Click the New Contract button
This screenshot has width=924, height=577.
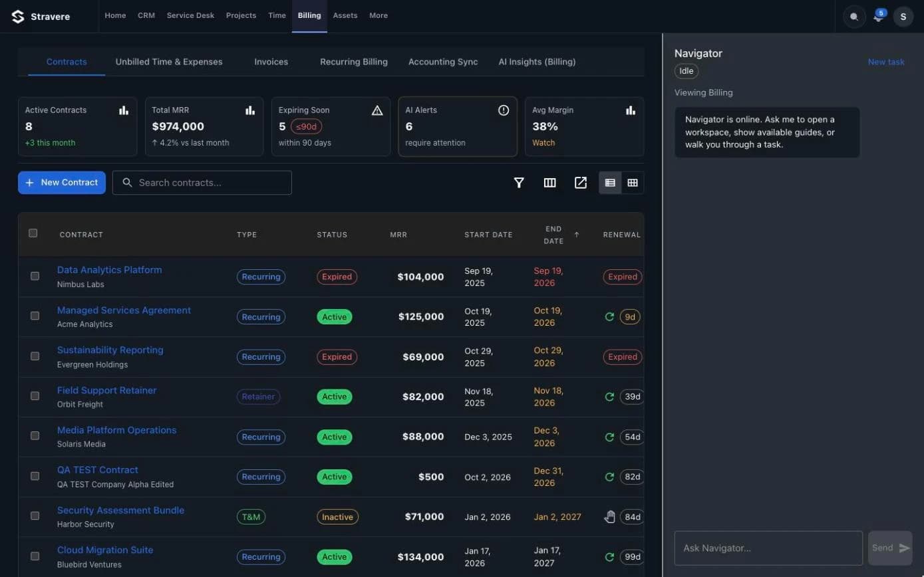point(62,183)
